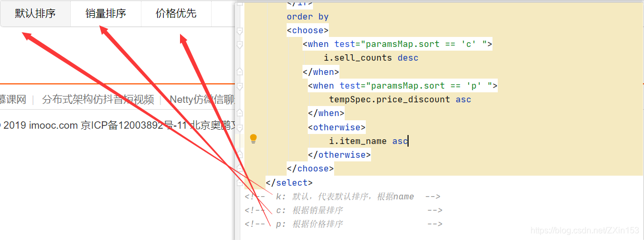Click the comment line starting with "k: 默认"

click(343, 197)
